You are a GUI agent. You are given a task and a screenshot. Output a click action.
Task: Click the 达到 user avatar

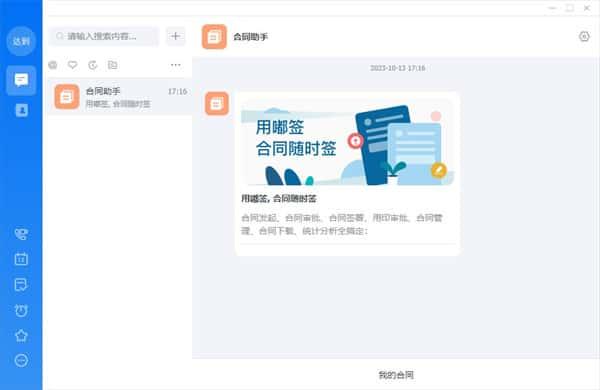21,41
